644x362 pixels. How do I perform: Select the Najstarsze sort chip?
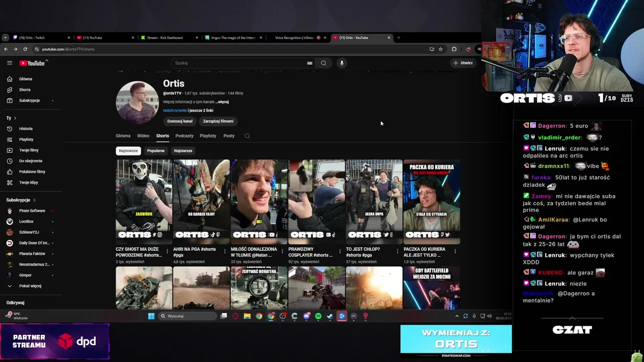[x=183, y=151]
